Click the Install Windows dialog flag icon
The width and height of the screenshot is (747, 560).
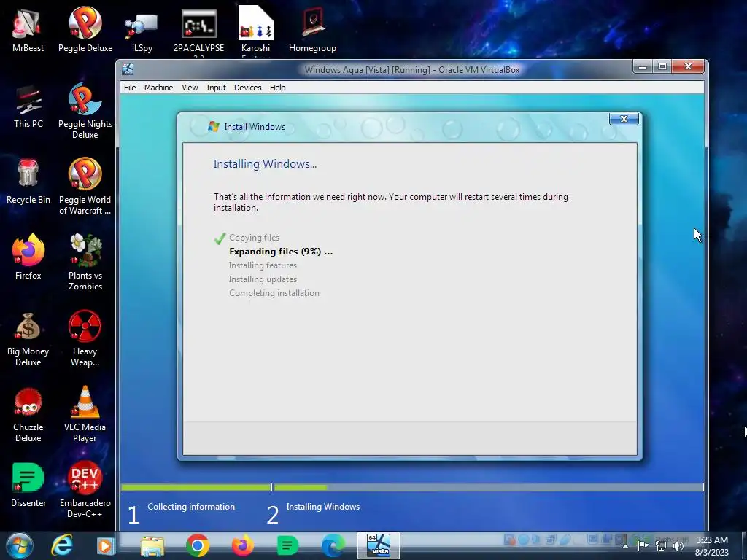click(214, 127)
